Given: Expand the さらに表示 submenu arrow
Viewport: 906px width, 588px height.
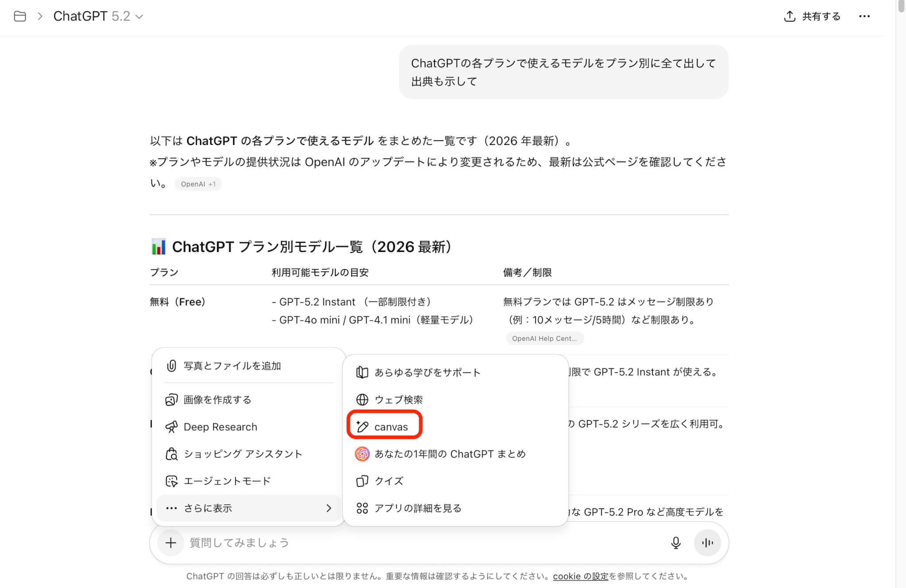Looking at the screenshot, I should pos(328,508).
